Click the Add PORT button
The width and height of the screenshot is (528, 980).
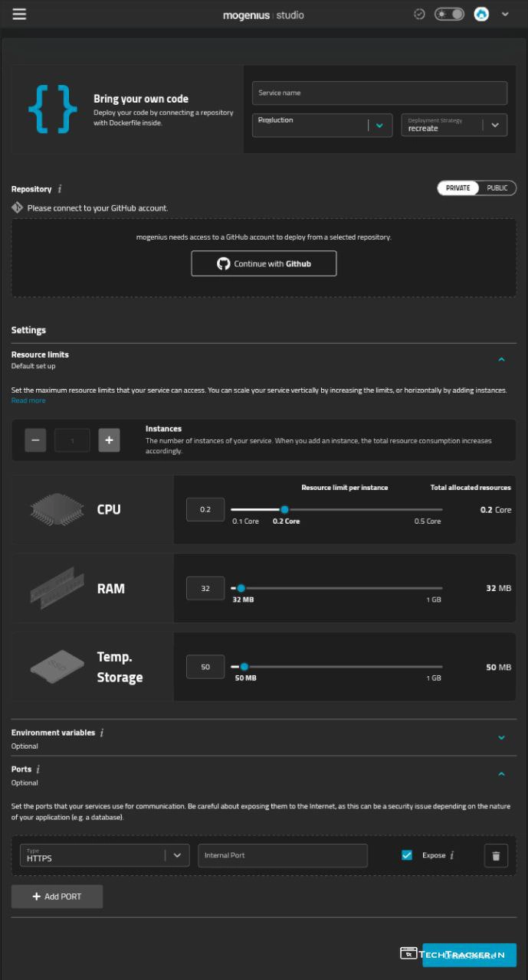[x=57, y=897]
